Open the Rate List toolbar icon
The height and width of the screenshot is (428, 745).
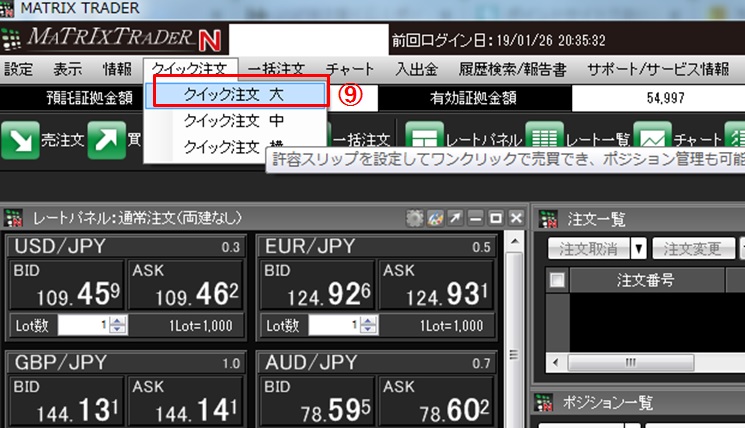click(x=544, y=137)
